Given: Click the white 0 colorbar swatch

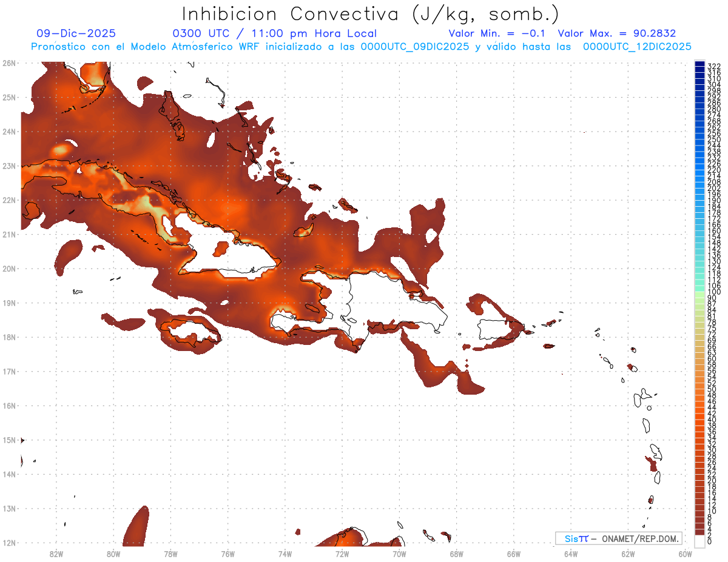Looking at the screenshot, I should pos(699,541).
